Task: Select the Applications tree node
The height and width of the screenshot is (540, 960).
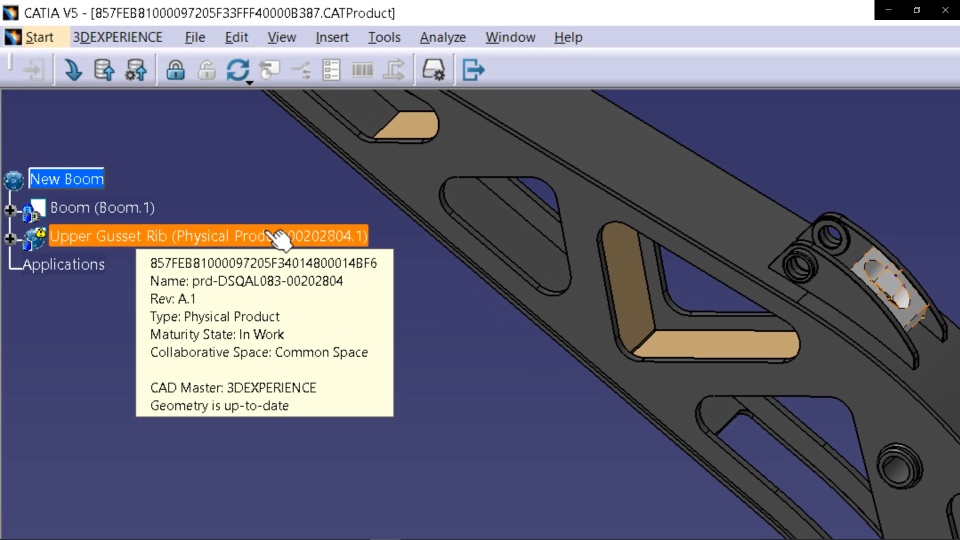Action: tap(64, 264)
